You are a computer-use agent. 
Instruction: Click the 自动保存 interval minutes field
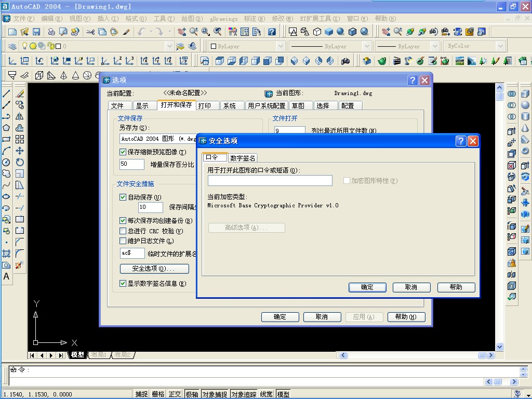[x=151, y=207]
